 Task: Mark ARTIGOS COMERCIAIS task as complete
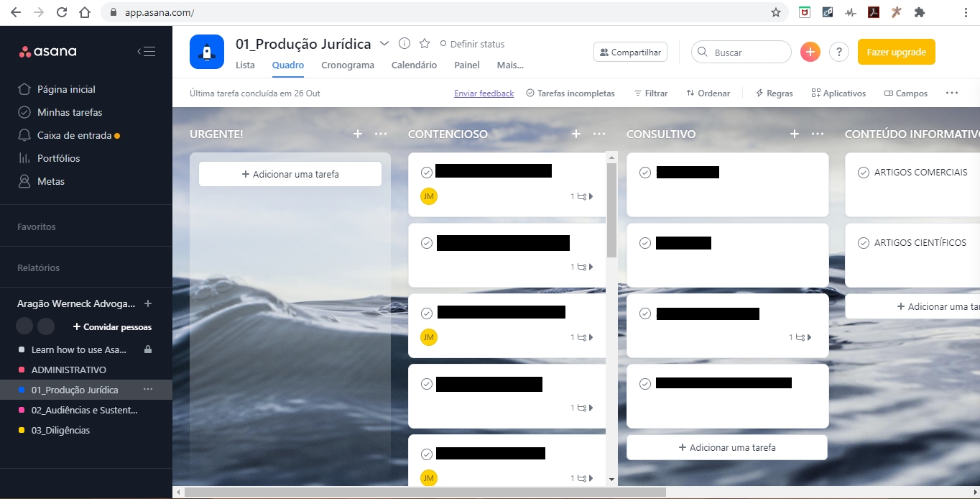coord(864,173)
